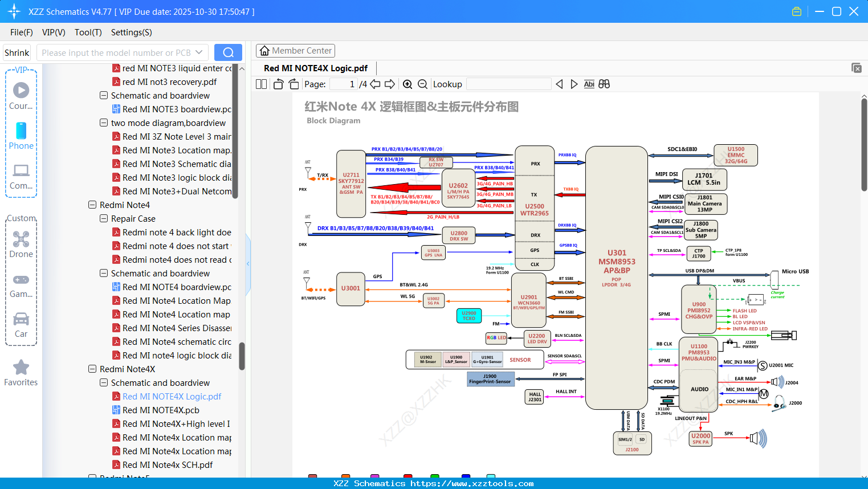The image size is (868, 489).
Task: Open Red MI NOTE3 boardview file
Action: point(172,109)
